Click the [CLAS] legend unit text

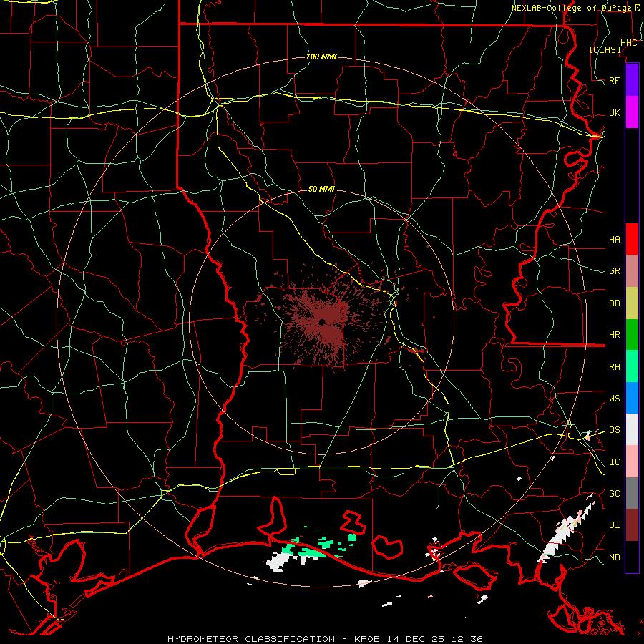[605, 50]
